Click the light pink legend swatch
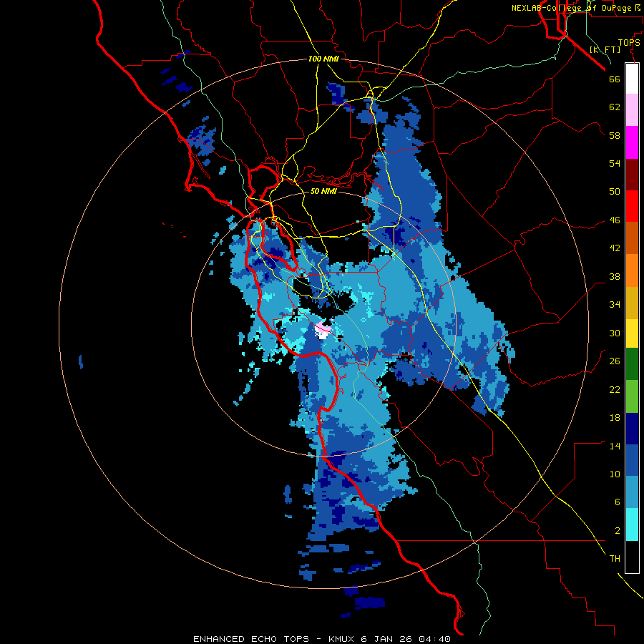The height and width of the screenshot is (644, 644). 632,110
